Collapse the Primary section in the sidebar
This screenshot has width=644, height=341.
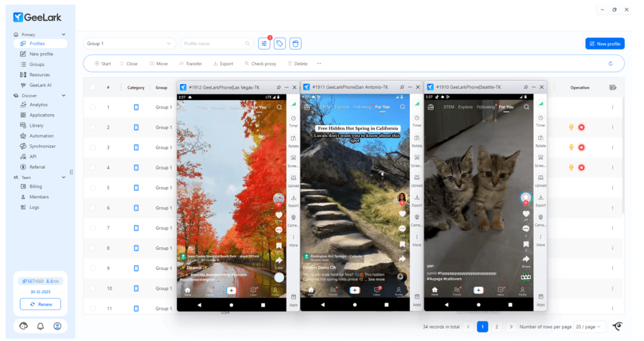tap(64, 35)
